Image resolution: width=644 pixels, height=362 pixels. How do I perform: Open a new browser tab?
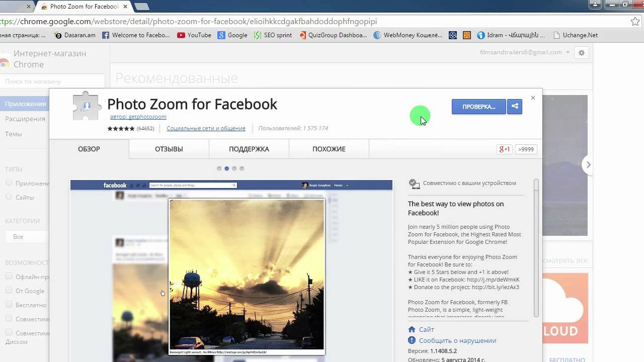pyautogui.click(x=141, y=7)
